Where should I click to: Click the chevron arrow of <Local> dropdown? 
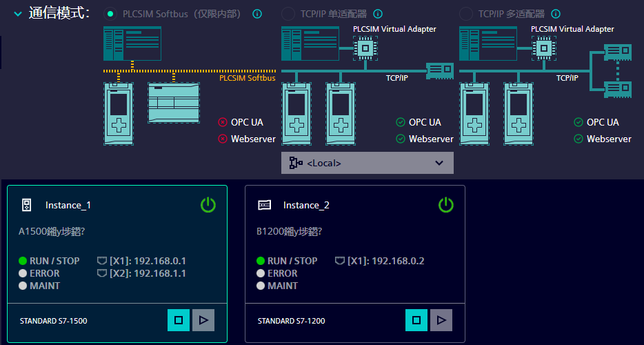click(440, 163)
